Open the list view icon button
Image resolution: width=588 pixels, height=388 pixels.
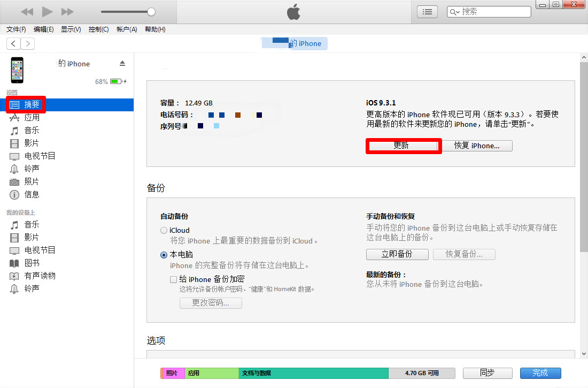[x=427, y=12]
